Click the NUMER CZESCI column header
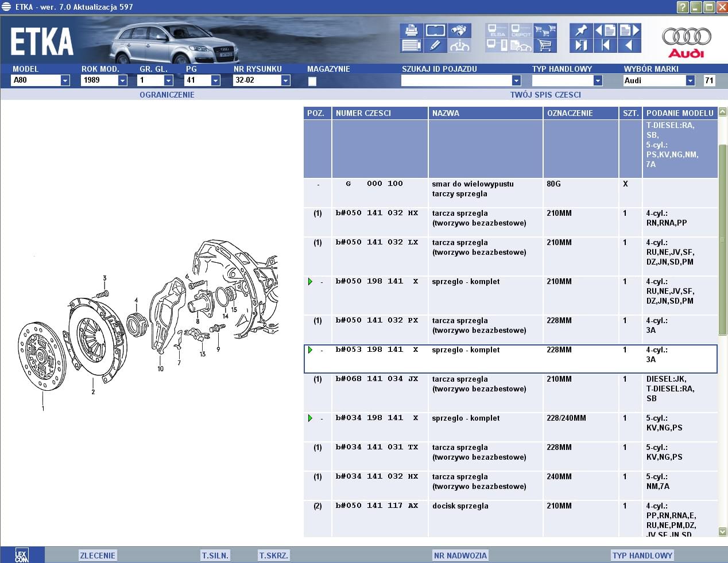The image size is (728, 563). pyautogui.click(x=380, y=113)
